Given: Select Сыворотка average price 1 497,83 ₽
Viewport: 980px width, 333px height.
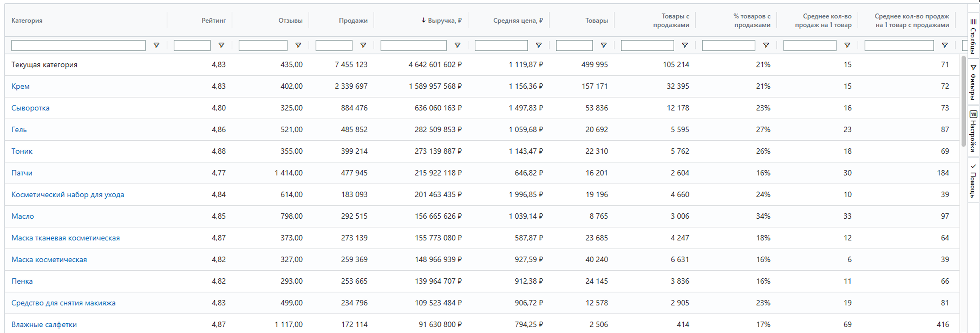Looking at the screenshot, I should 526,108.
